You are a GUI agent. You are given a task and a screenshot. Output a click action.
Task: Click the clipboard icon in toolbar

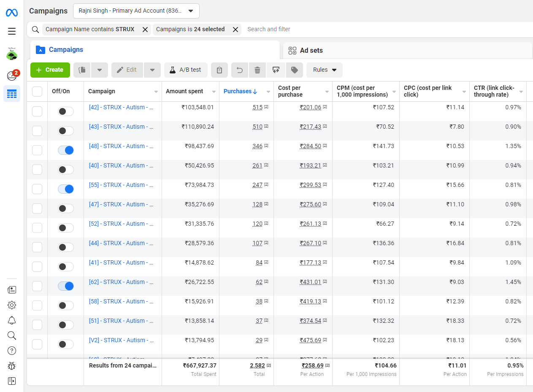[219, 70]
